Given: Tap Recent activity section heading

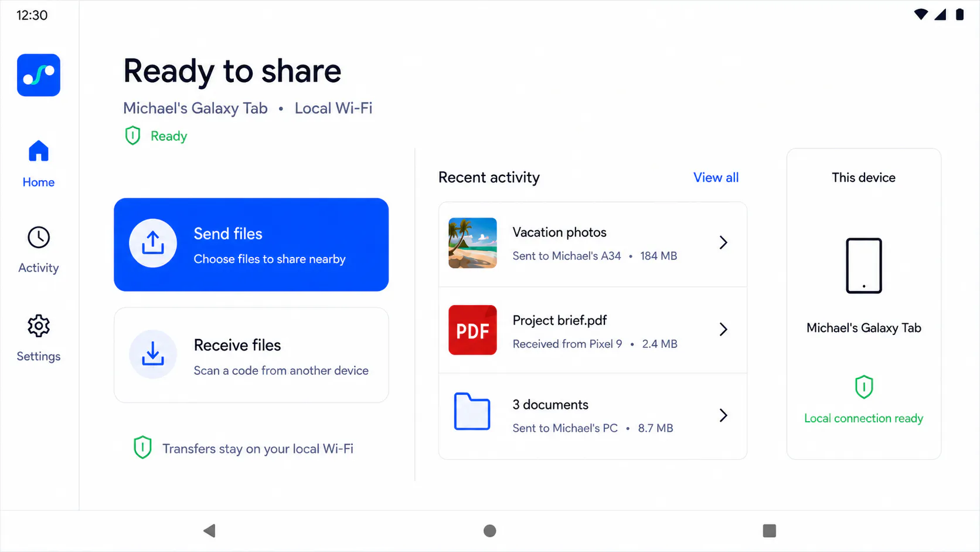Looking at the screenshot, I should 489,178.
